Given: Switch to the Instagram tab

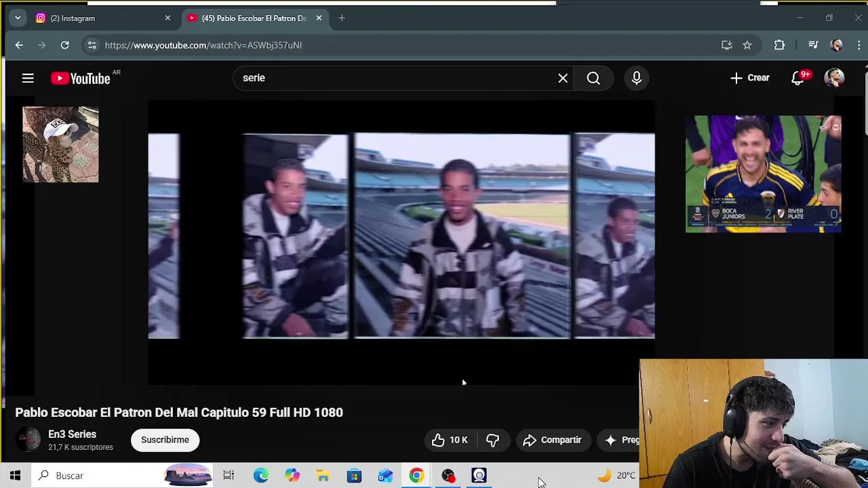Looking at the screenshot, I should click(102, 18).
